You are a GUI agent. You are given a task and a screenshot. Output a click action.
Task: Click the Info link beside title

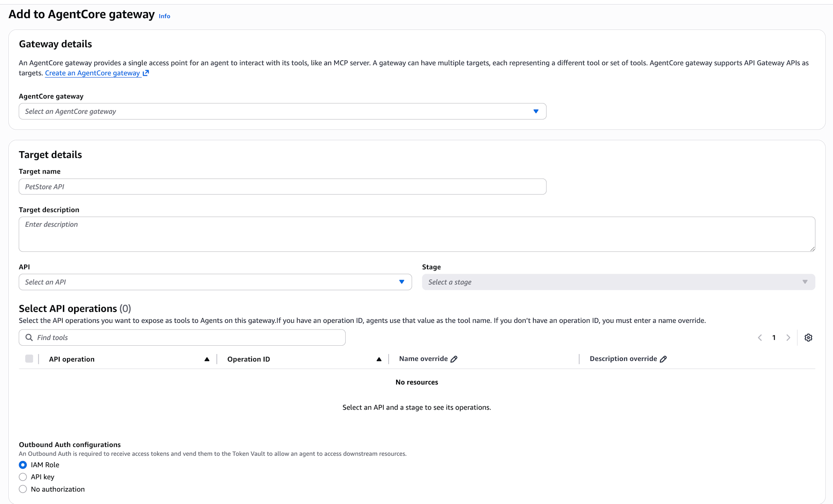[164, 16]
